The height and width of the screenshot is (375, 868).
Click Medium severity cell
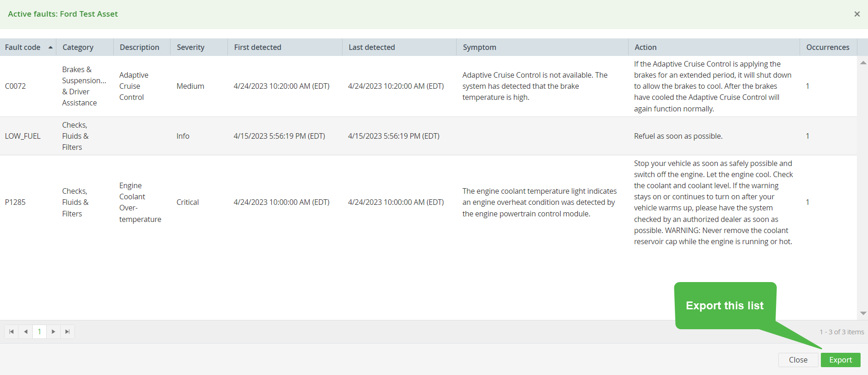coord(190,86)
